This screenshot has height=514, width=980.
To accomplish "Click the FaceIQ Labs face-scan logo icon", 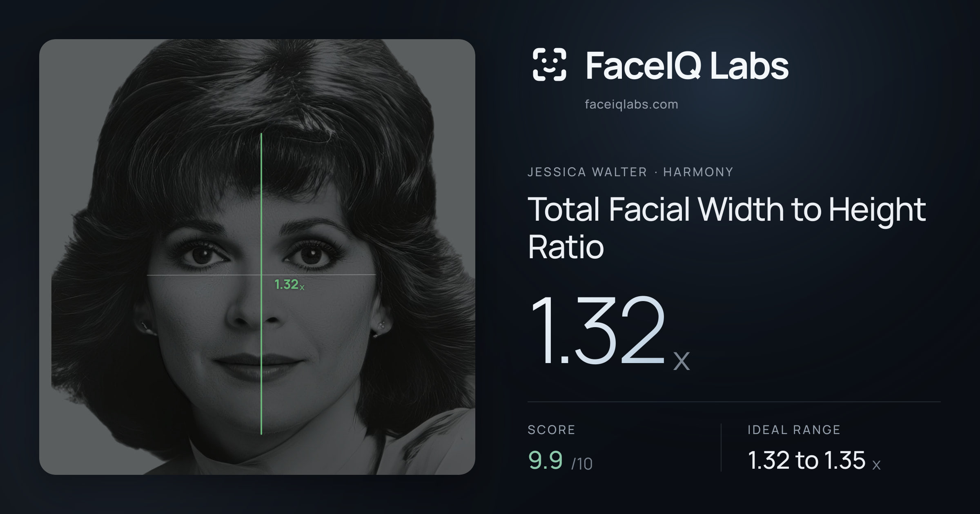I will [549, 64].
